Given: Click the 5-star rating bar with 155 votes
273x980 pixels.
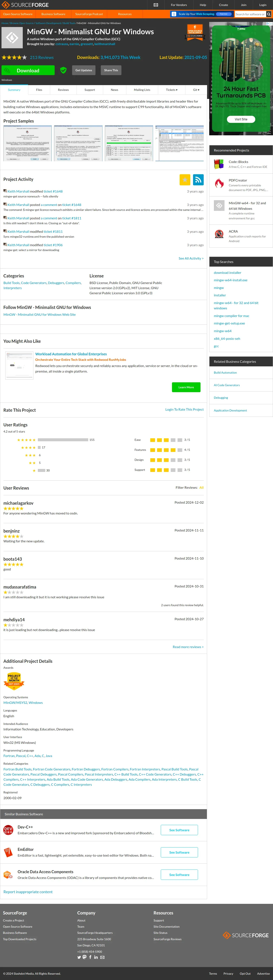Looking at the screenshot, I should tap(63, 440).
